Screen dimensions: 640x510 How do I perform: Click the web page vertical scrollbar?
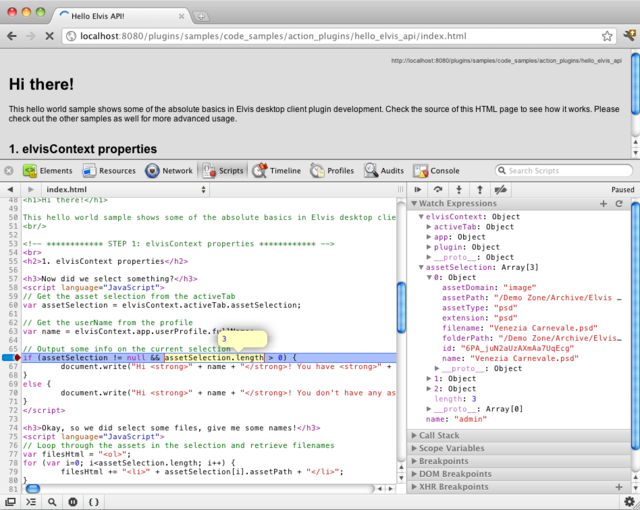click(x=635, y=84)
